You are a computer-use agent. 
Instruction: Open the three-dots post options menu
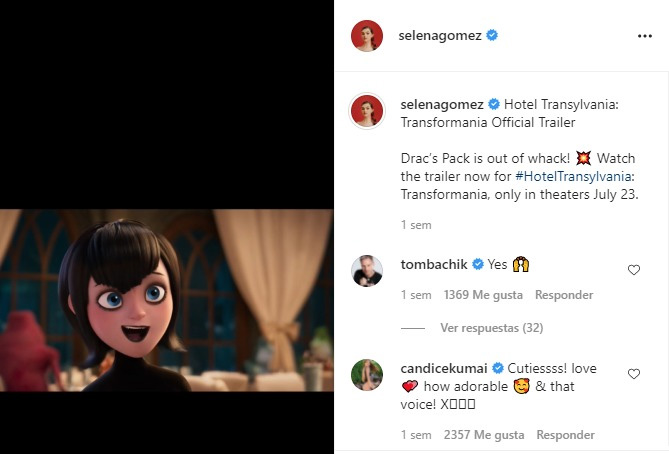[x=644, y=36]
